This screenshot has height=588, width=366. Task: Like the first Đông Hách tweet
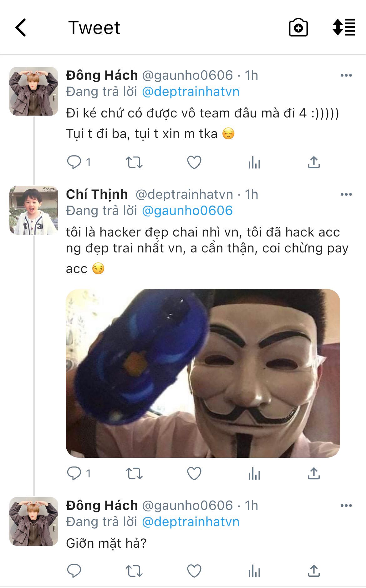(194, 162)
